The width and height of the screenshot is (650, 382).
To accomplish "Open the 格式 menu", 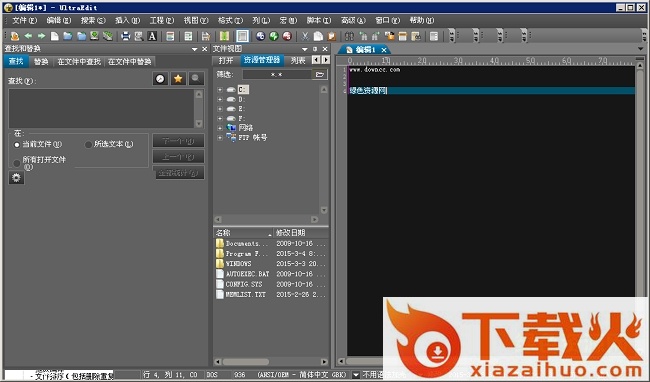I will pos(230,20).
